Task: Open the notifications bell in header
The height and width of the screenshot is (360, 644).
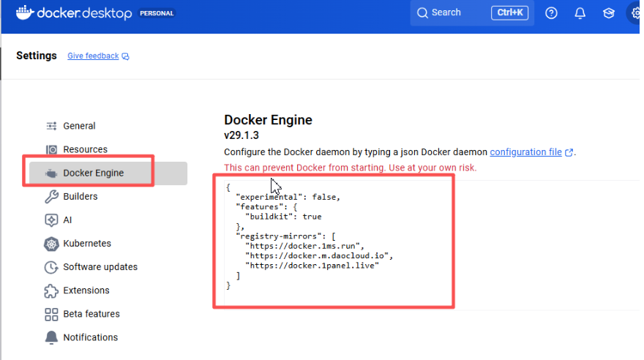Action: tap(580, 13)
